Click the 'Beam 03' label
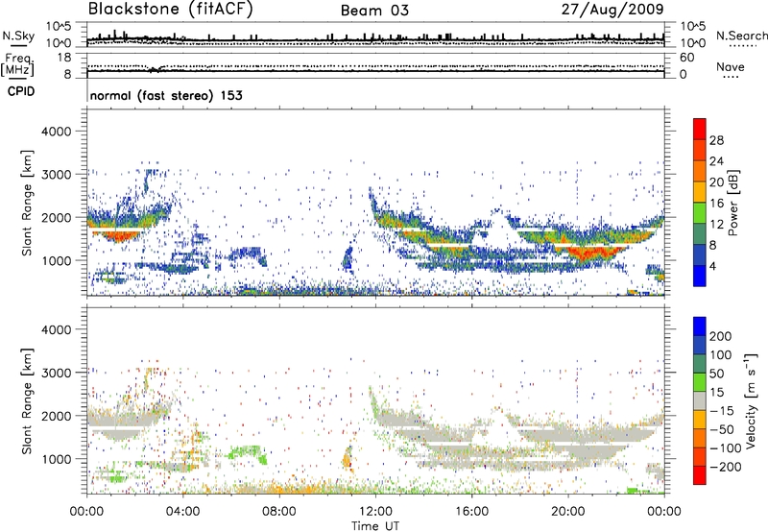Viewport: 768px width, 532px height. pos(374,11)
